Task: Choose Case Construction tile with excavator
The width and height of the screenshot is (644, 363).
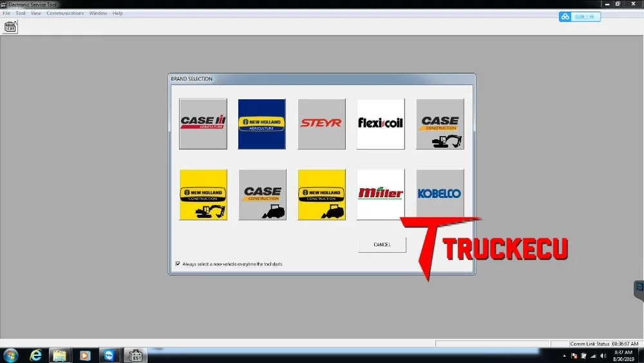Action: click(x=440, y=124)
